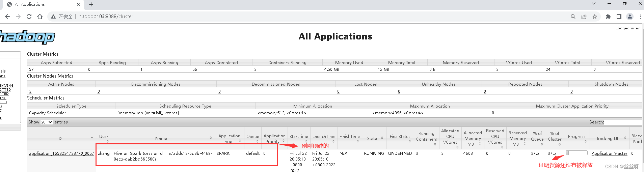The width and height of the screenshot is (644, 172).
Task: Open the zoom magnifier icon in address bar
Action: (573, 17)
